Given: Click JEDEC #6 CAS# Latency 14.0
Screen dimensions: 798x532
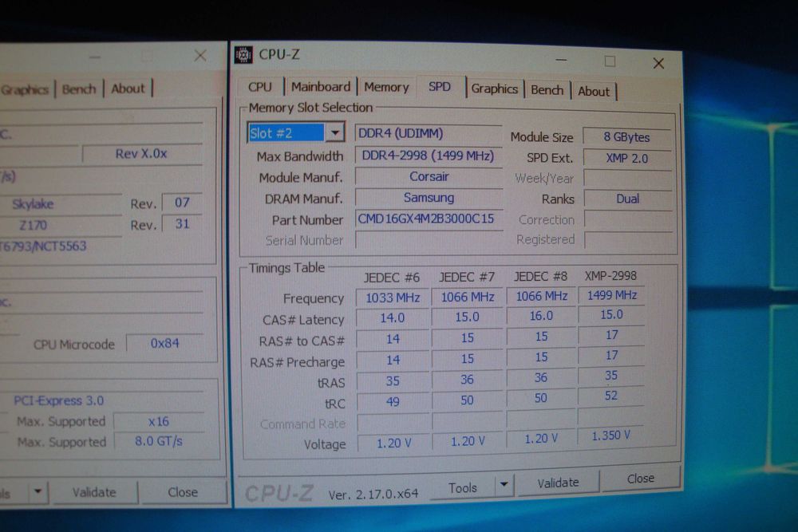Looking at the screenshot, I should tap(393, 318).
